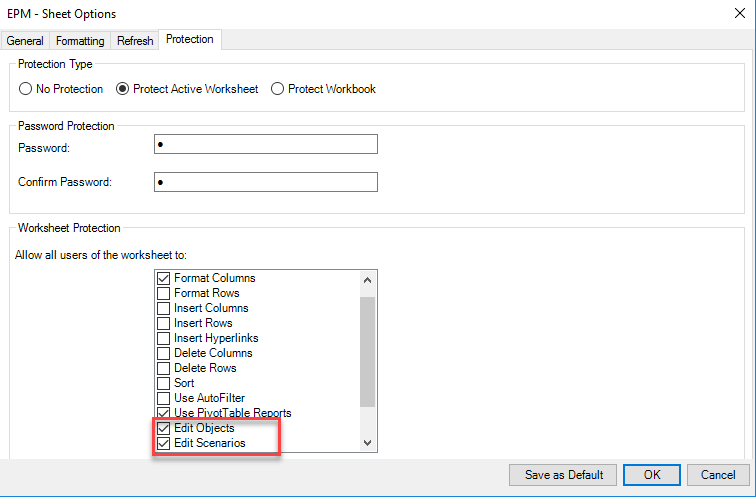Uncheck the Edit Objects checkbox
The height and width of the screenshot is (497, 756).
[163, 428]
